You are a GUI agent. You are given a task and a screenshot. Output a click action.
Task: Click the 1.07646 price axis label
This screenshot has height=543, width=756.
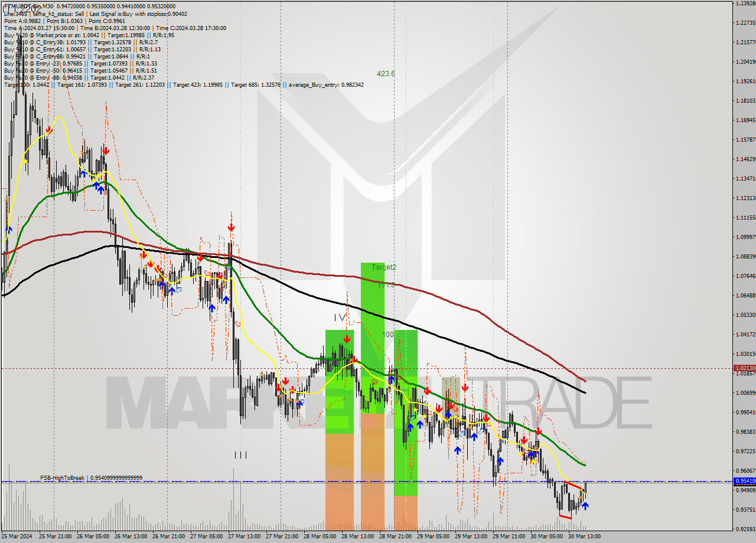pos(745,276)
